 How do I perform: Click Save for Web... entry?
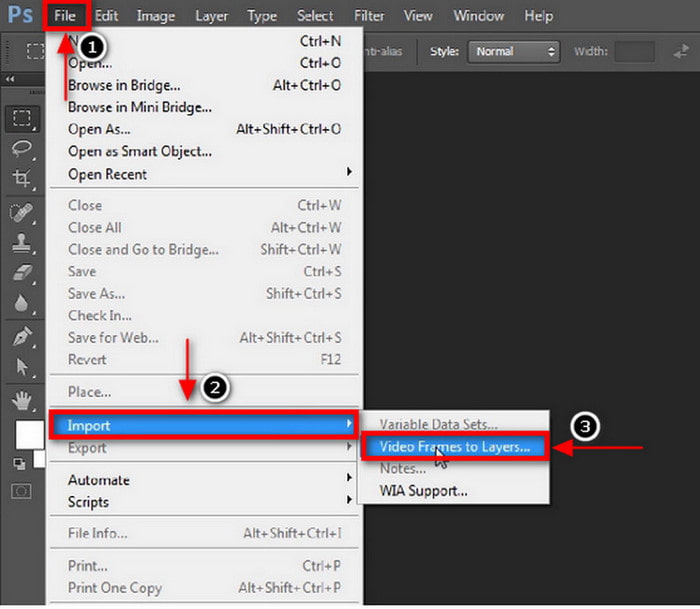coord(204,338)
